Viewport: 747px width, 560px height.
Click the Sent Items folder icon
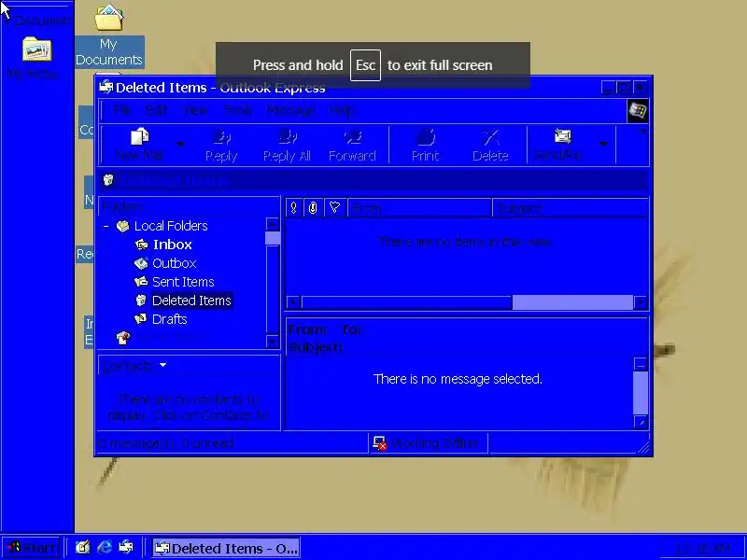tap(141, 282)
